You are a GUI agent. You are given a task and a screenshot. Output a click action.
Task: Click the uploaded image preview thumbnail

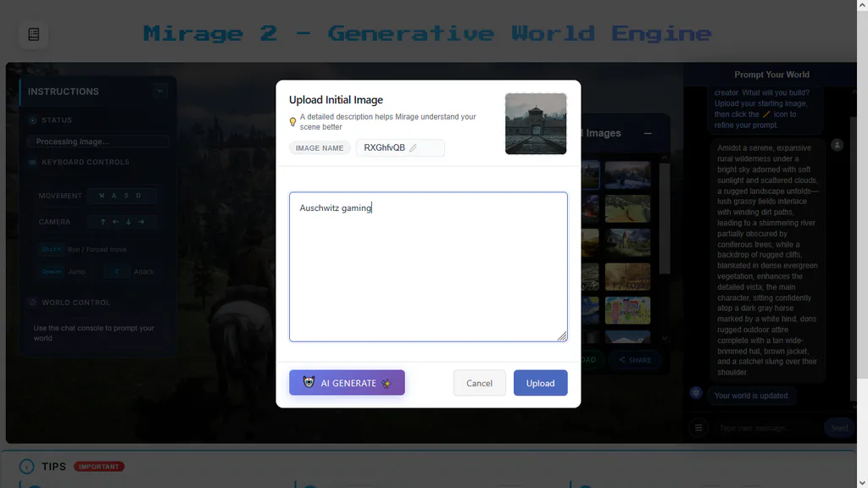[536, 124]
